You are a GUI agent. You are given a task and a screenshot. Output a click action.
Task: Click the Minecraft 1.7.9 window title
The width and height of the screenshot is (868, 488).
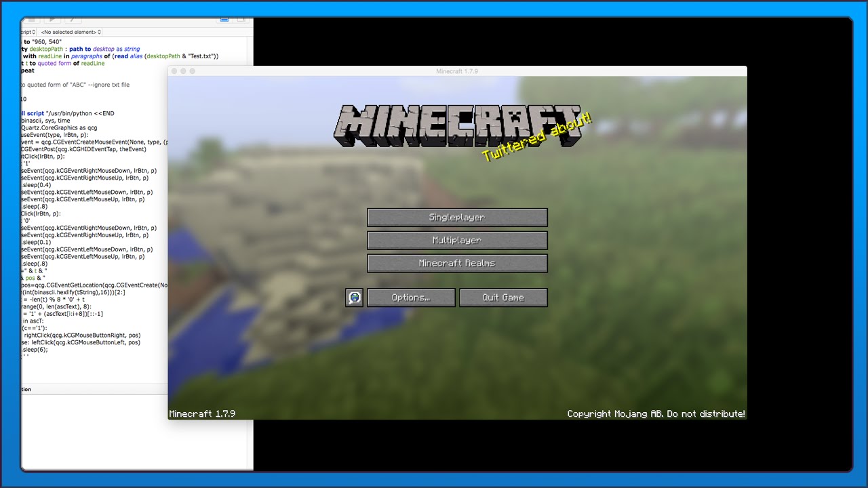(x=457, y=71)
